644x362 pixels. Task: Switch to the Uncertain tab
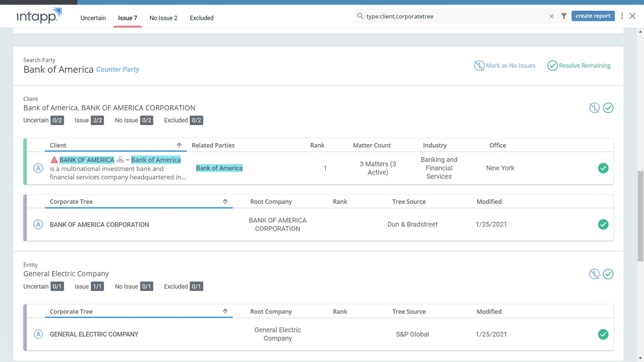coord(93,18)
